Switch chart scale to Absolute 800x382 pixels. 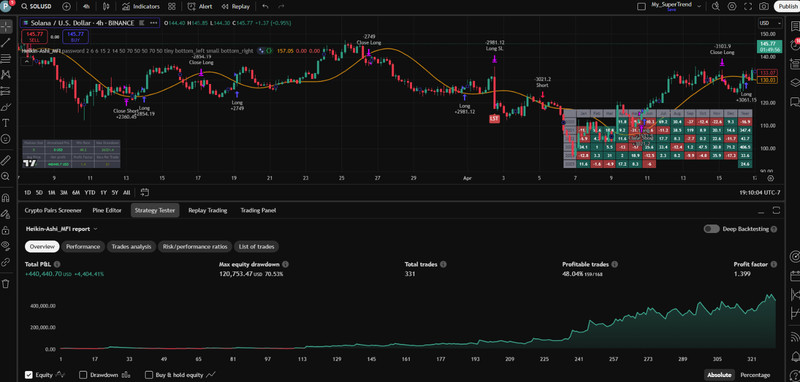719,375
